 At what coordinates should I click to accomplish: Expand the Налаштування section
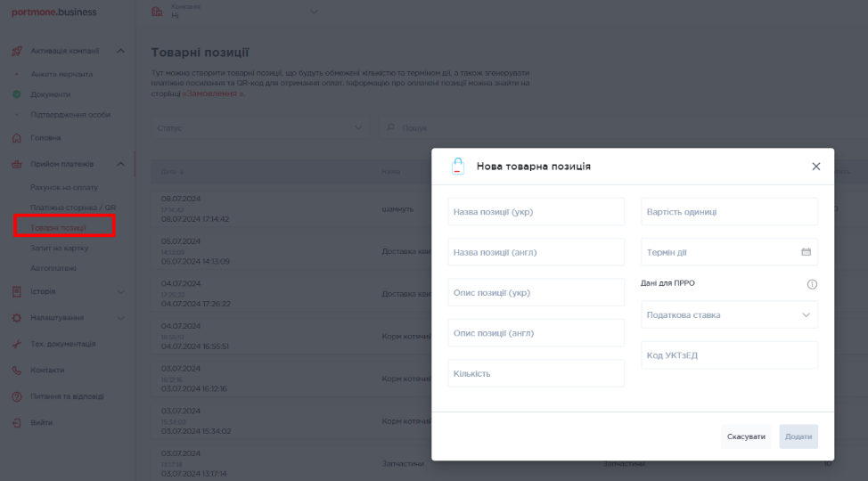pos(120,318)
